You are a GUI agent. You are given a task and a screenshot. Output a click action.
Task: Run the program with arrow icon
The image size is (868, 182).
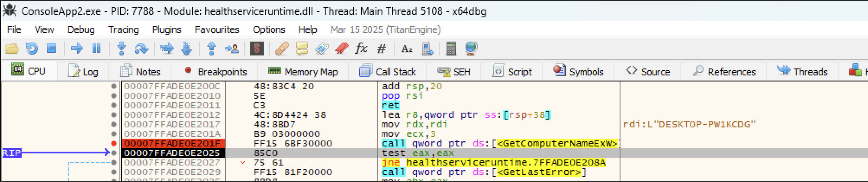(77, 49)
